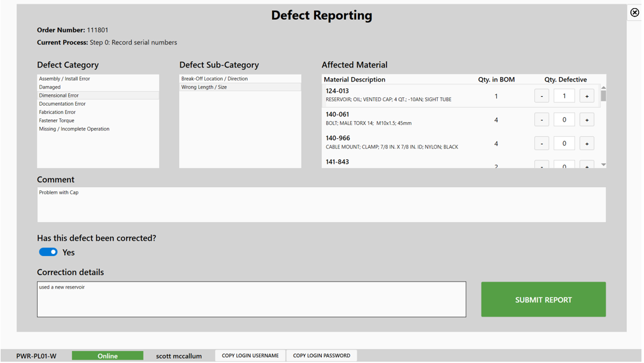Copy the login username

point(250,356)
